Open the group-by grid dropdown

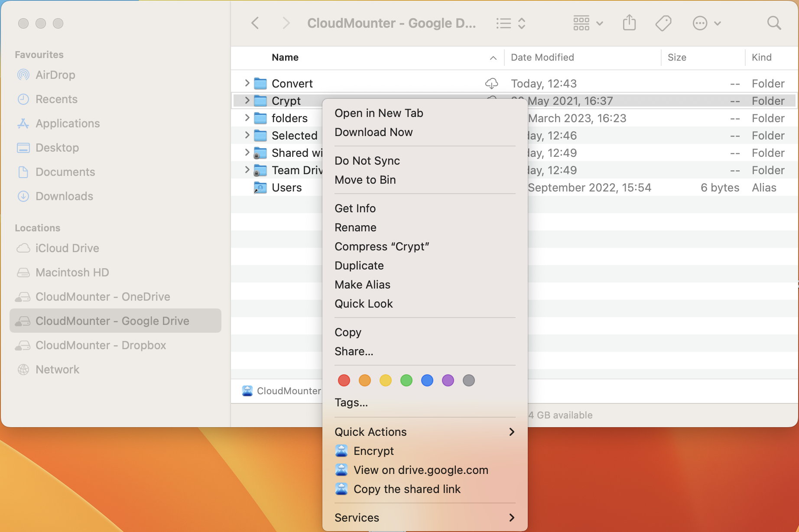tap(588, 23)
